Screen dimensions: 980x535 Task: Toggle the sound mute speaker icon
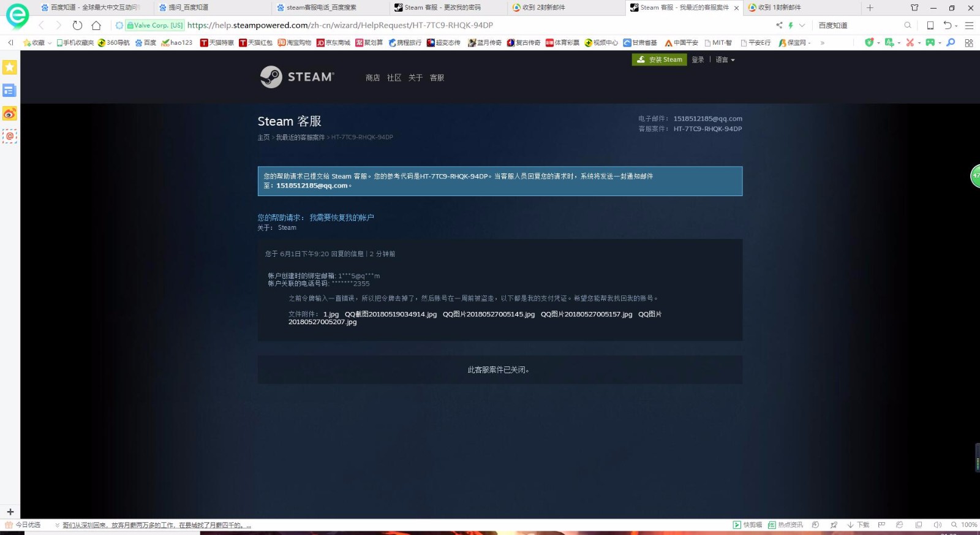(937, 525)
